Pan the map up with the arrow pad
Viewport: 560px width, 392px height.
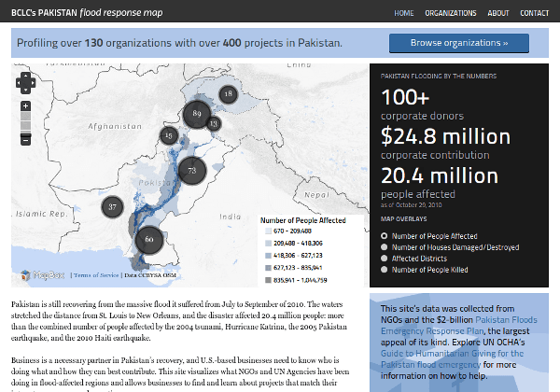[x=25, y=76]
